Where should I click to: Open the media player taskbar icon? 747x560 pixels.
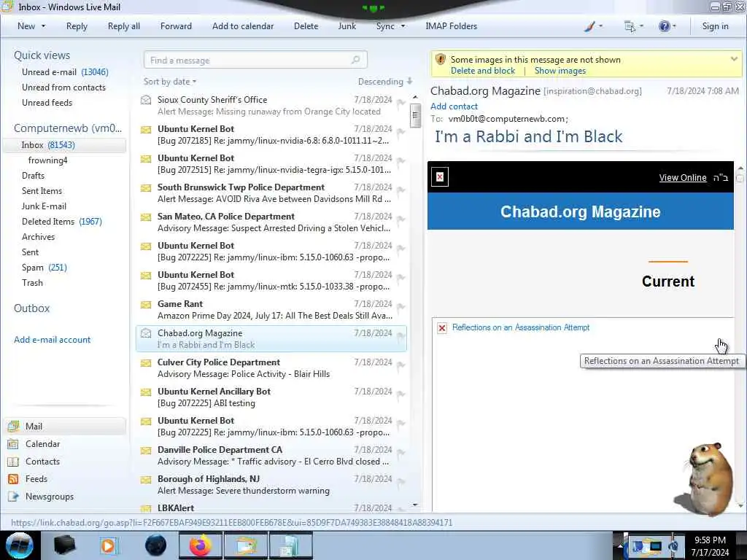[x=109, y=545]
